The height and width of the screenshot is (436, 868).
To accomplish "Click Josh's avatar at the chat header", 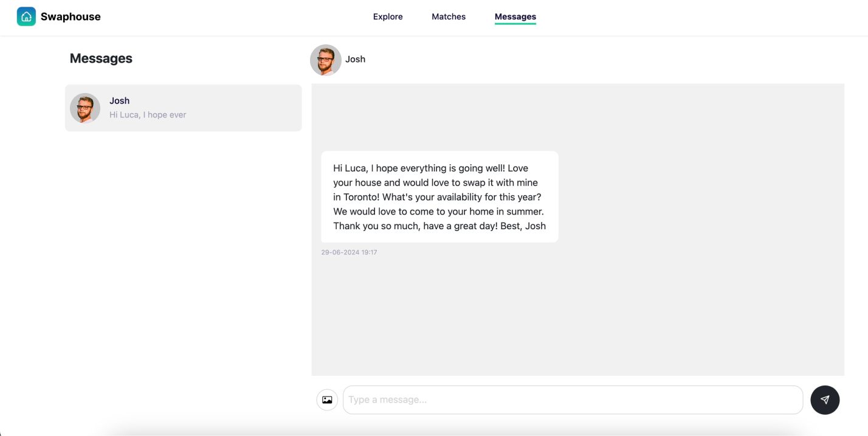I will (325, 60).
